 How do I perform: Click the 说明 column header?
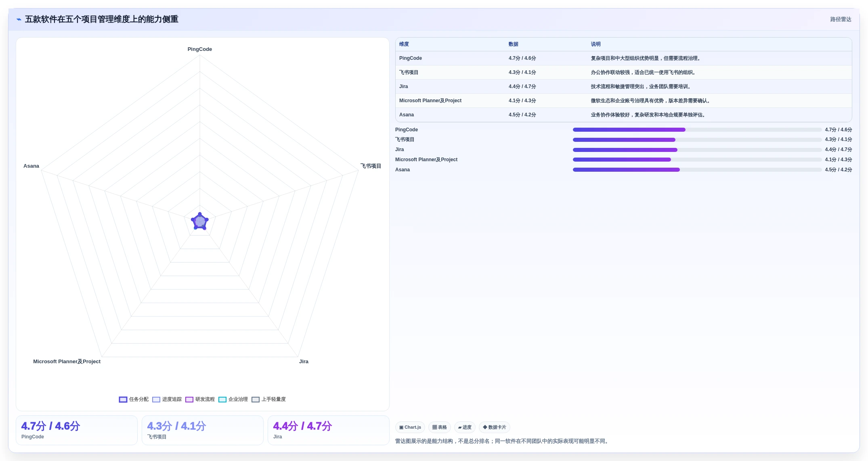pos(596,44)
